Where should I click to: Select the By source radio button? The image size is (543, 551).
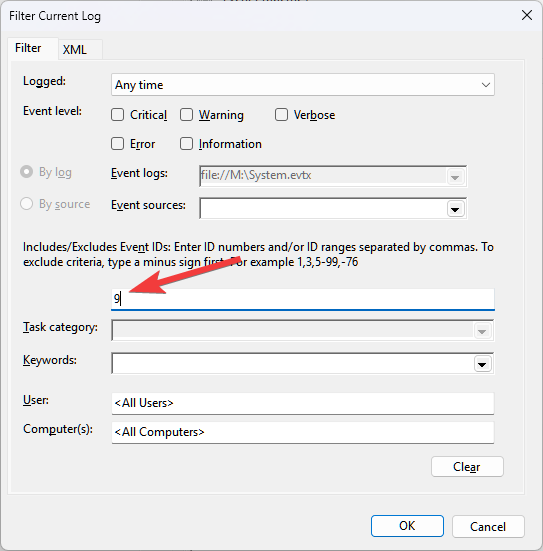coord(26,204)
